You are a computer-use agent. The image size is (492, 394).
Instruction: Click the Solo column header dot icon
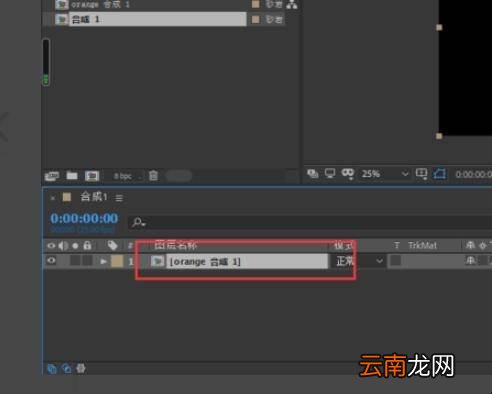pyautogui.click(x=75, y=246)
